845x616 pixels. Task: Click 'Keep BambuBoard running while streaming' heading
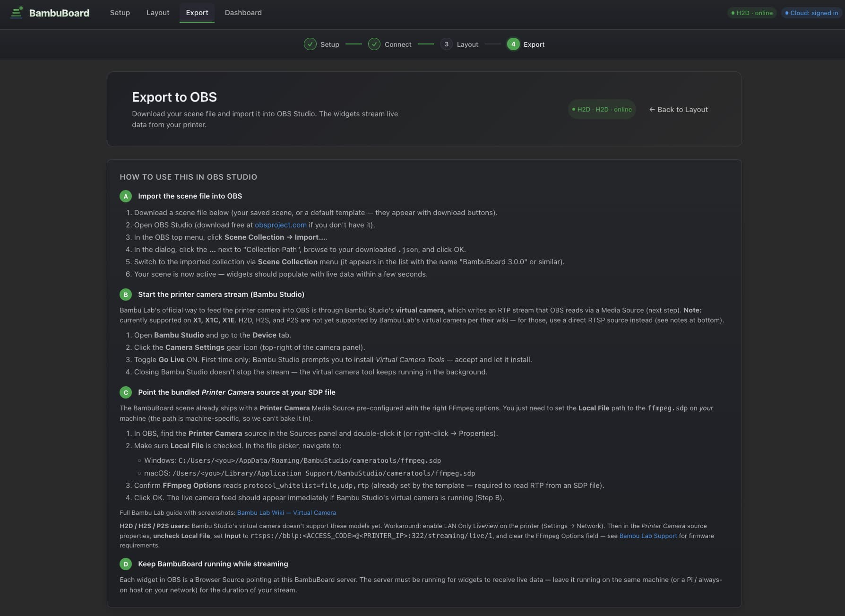(213, 564)
